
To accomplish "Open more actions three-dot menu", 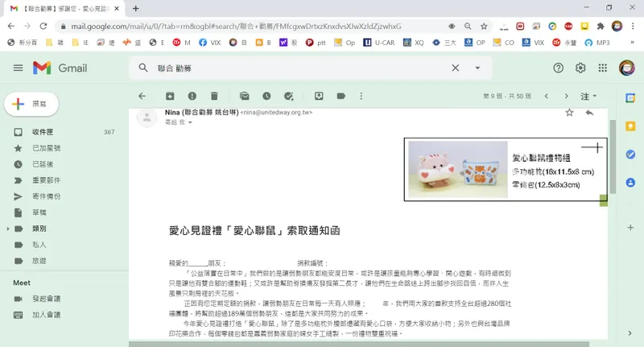I will click(361, 96).
